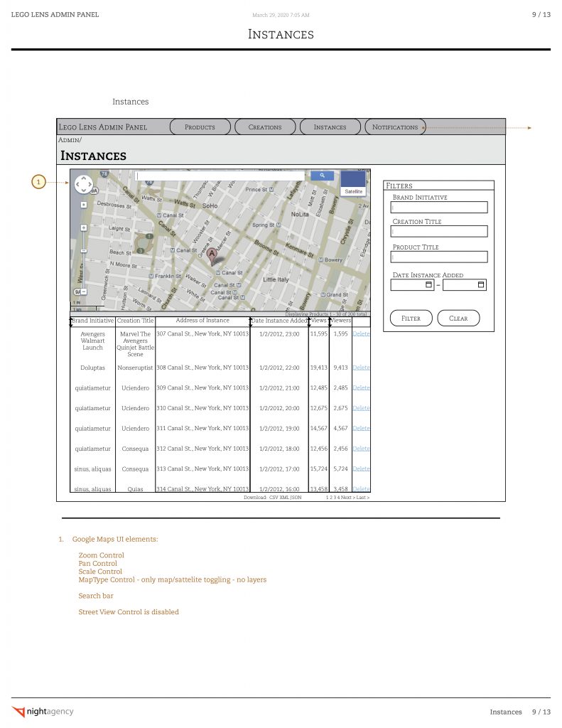
Task: Click the map pan control
Action: pos(84,184)
